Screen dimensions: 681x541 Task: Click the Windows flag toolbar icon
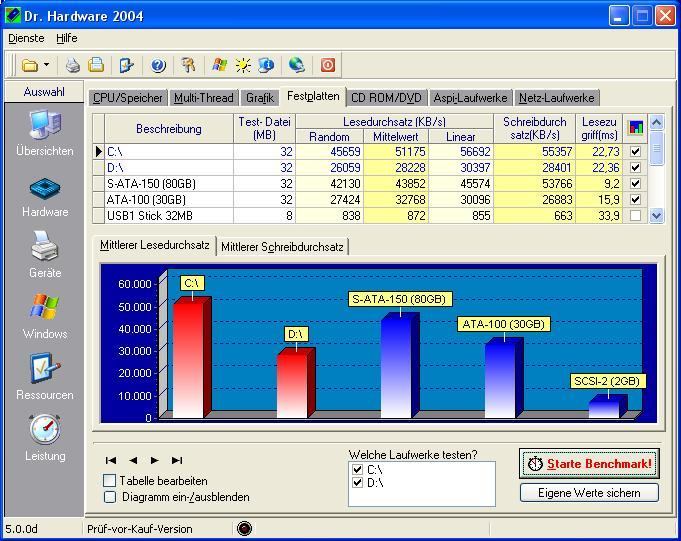coord(220,65)
